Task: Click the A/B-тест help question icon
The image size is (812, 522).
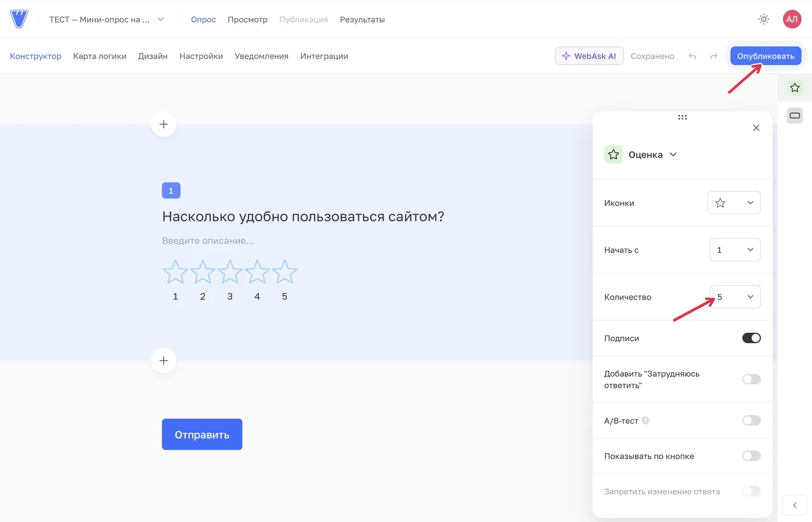Action: [x=645, y=420]
